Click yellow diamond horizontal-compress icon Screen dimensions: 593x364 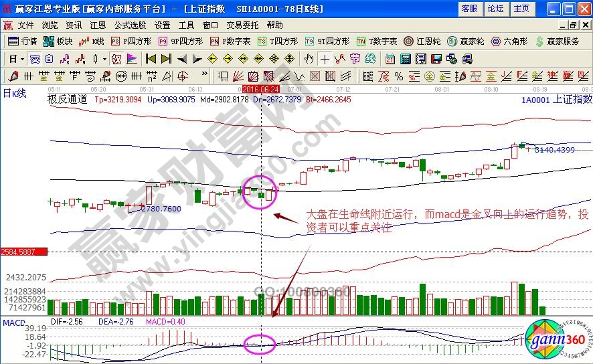point(258,59)
